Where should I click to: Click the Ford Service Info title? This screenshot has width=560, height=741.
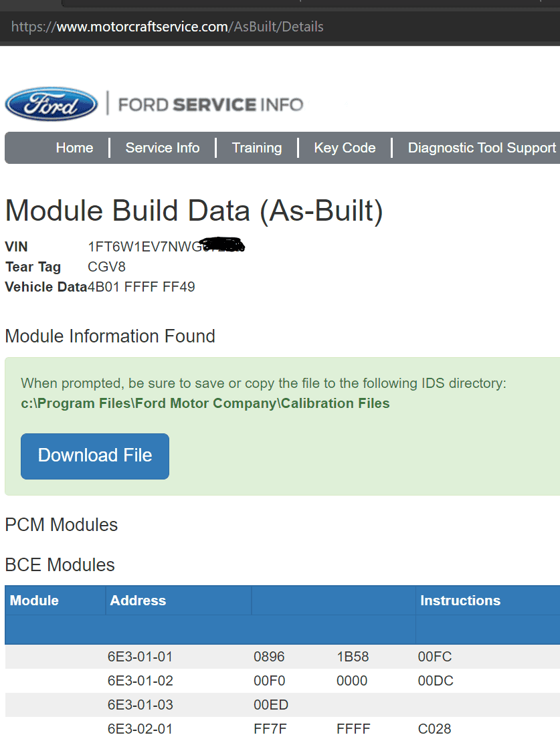click(210, 105)
